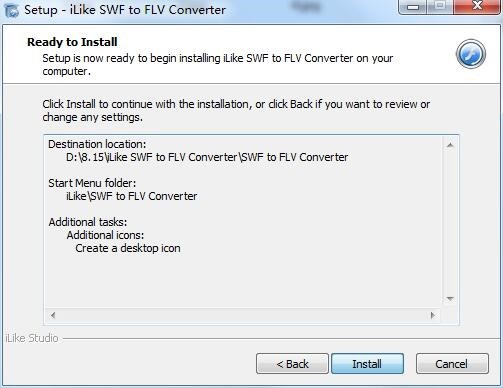Click the iLike Studio label
Image resolution: width=503 pixels, height=388 pixels.
(x=32, y=338)
